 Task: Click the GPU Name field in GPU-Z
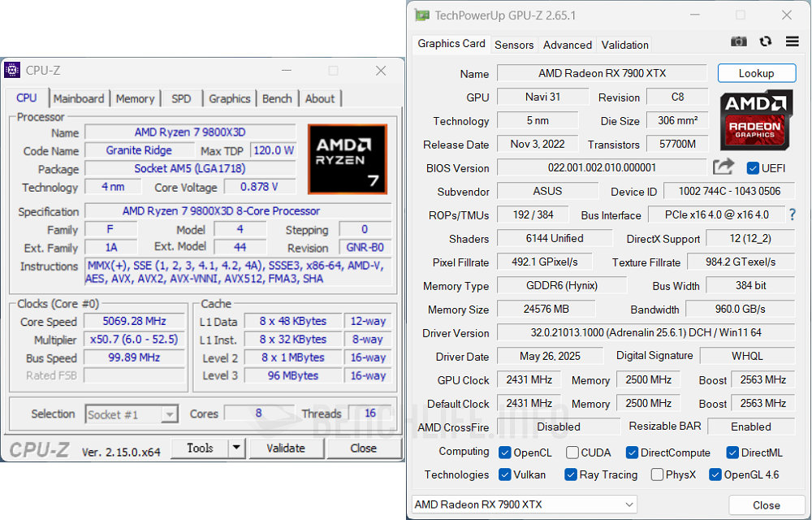point(602,73)
